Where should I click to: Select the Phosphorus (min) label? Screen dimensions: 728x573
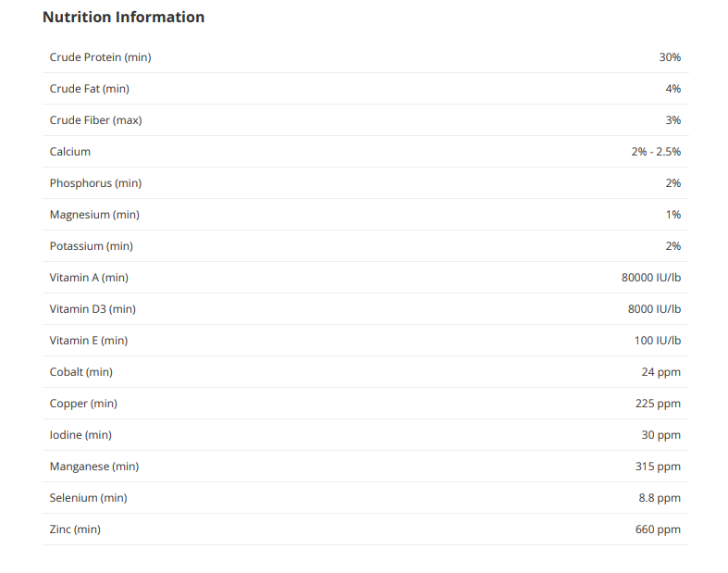coord(95,183)
